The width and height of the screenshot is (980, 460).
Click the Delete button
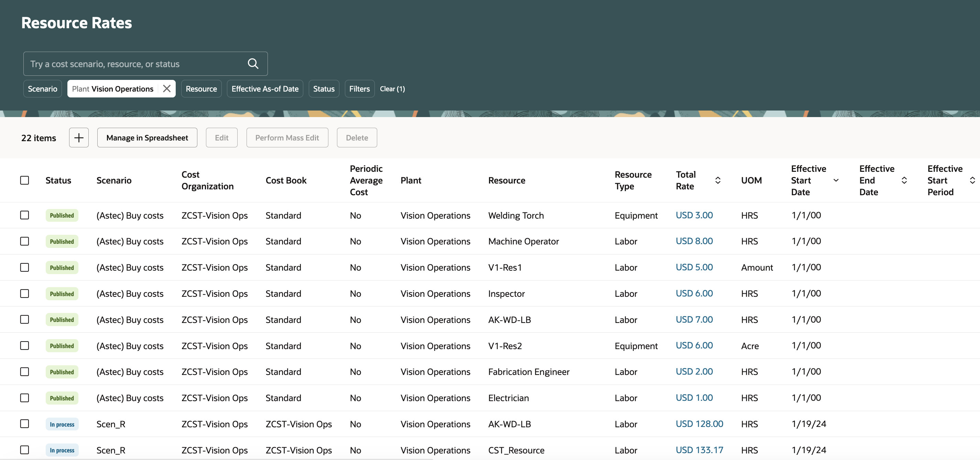[x=357, y=137]
